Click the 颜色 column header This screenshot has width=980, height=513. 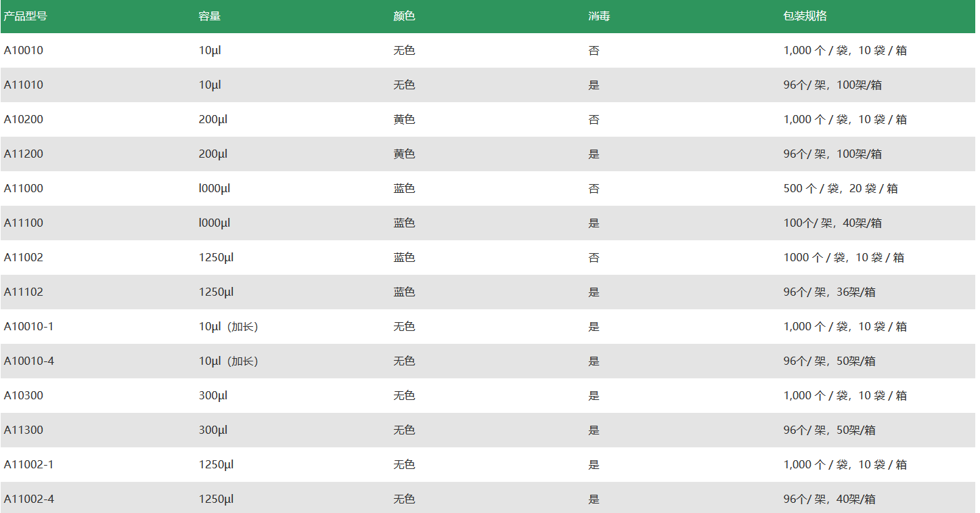click(404, 16)
